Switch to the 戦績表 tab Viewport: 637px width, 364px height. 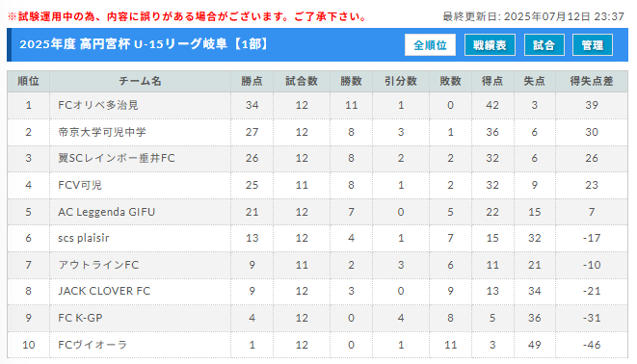[490, 45]
